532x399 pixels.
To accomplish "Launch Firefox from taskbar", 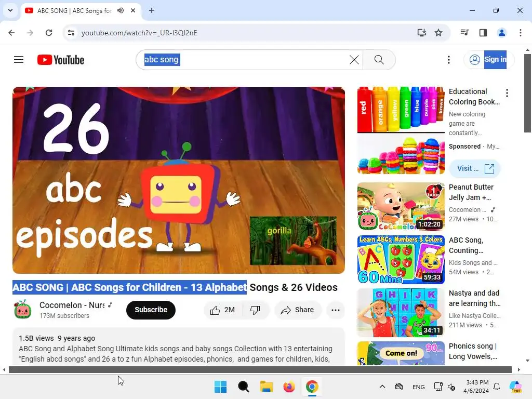I will [x=289, y=387].
